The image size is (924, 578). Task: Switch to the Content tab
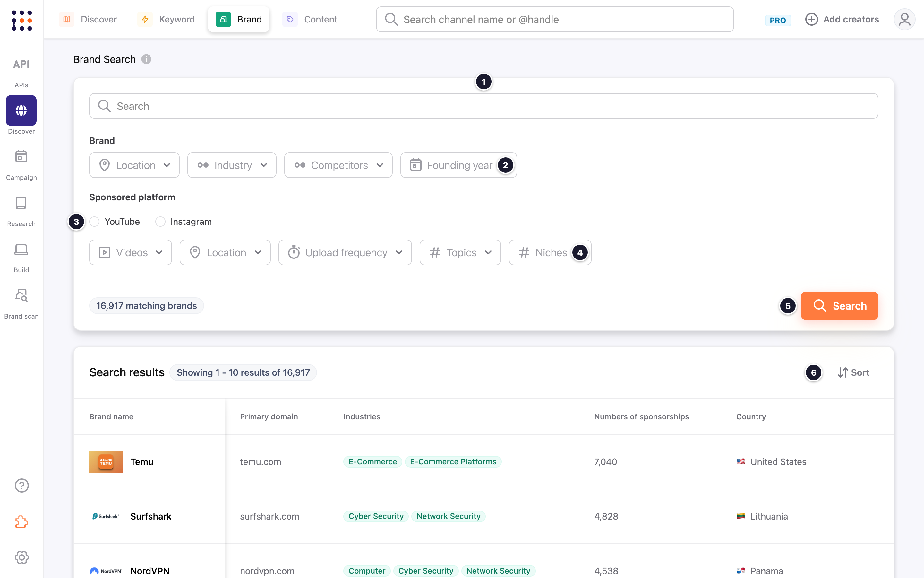310,19
